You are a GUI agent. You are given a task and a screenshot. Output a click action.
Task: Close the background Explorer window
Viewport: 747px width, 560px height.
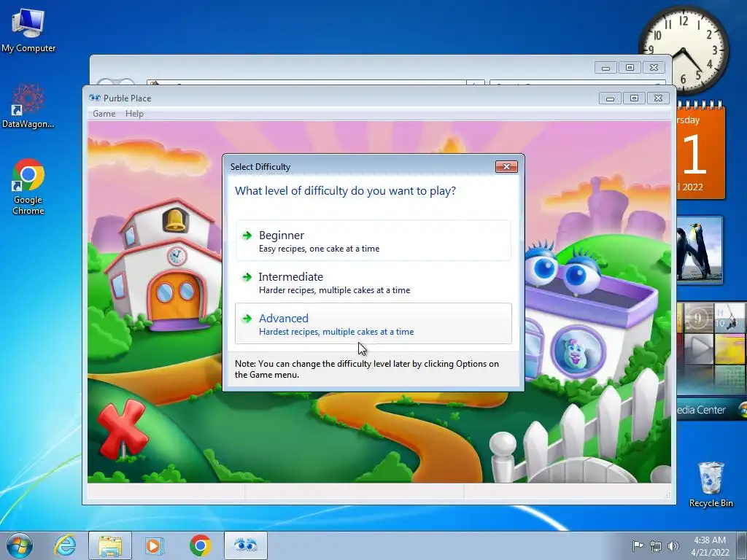pos(654,68)
